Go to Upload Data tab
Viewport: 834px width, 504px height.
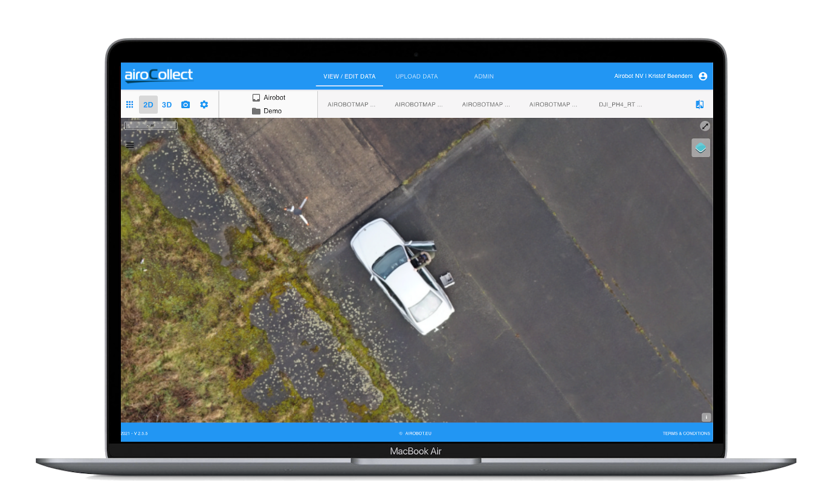click(x=416, y=77)
